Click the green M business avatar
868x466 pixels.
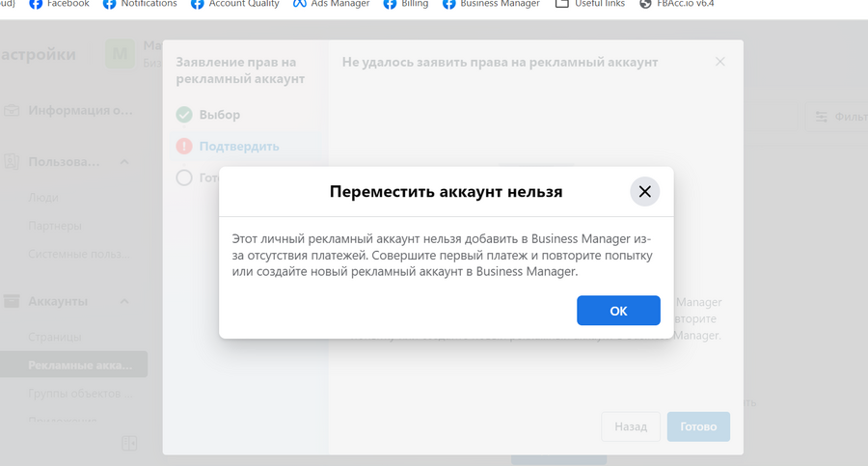(x=121, y=54)
